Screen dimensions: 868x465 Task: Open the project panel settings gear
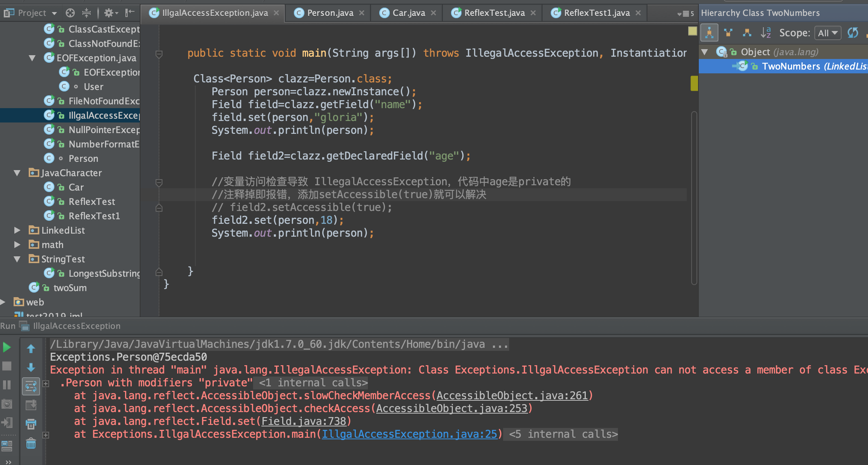point(110,13)
